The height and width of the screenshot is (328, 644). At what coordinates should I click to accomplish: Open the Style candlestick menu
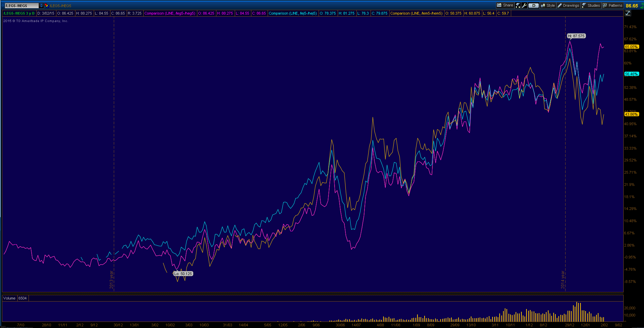[548, 5]
